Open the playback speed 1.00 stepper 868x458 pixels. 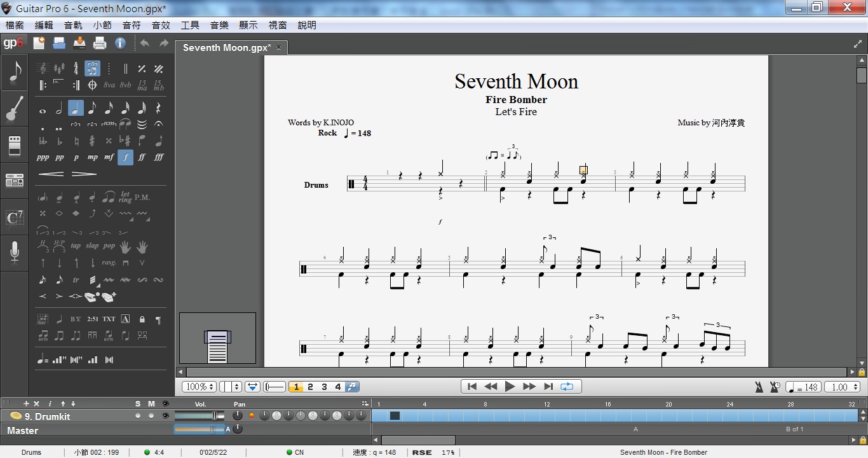click(x=842, y=387)
